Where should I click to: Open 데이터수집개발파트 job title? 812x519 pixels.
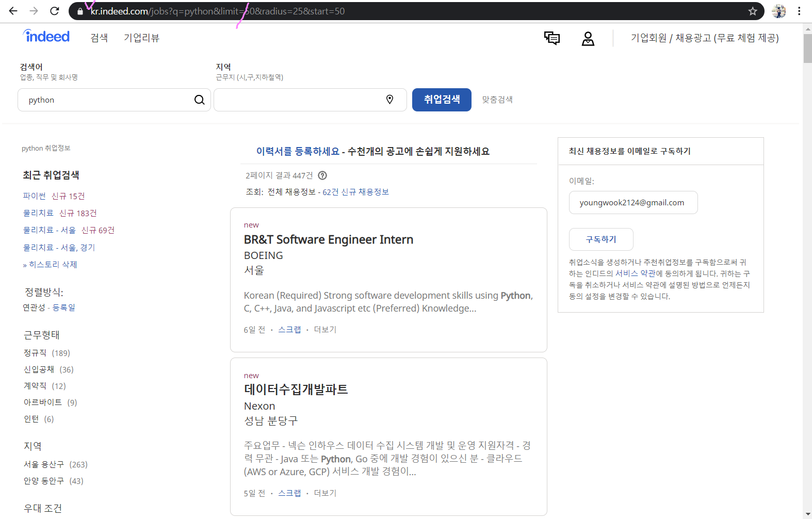296,390
